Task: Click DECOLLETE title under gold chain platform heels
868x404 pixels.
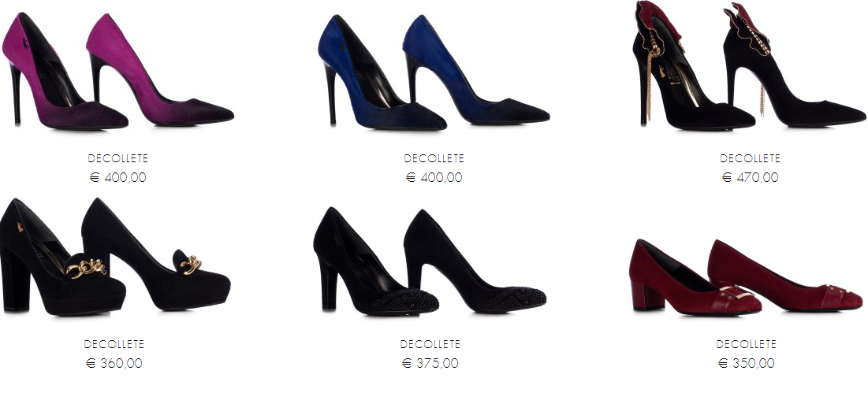Action: 114,344
